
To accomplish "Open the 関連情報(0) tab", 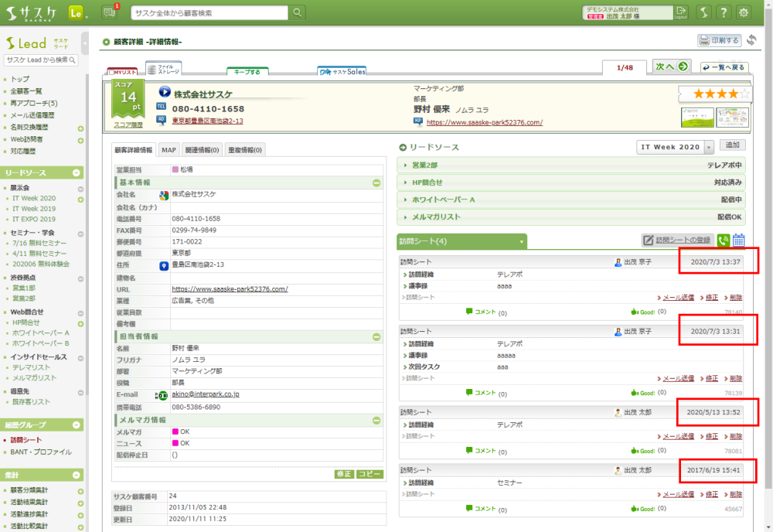I will (203, 150).
